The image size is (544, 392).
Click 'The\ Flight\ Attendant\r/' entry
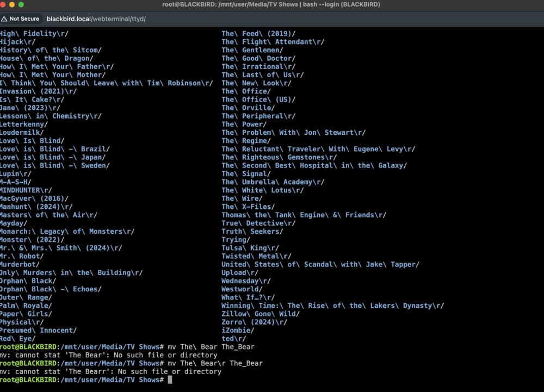coord(273,42)
